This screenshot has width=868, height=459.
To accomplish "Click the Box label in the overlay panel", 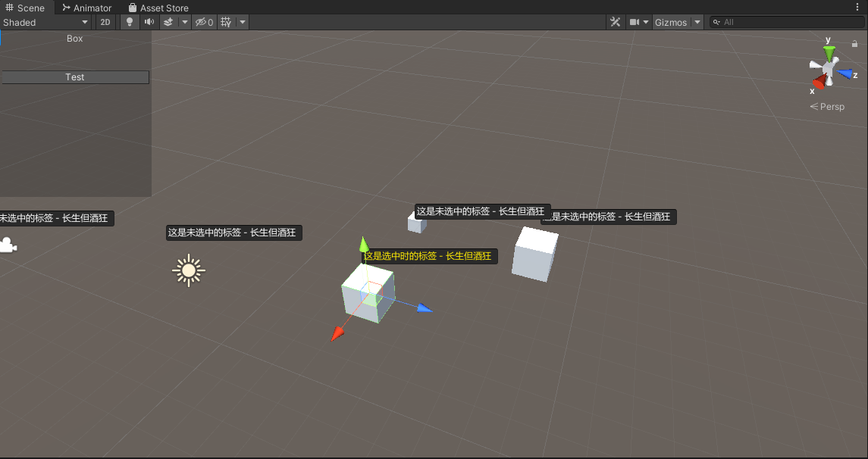I will 75,38.
